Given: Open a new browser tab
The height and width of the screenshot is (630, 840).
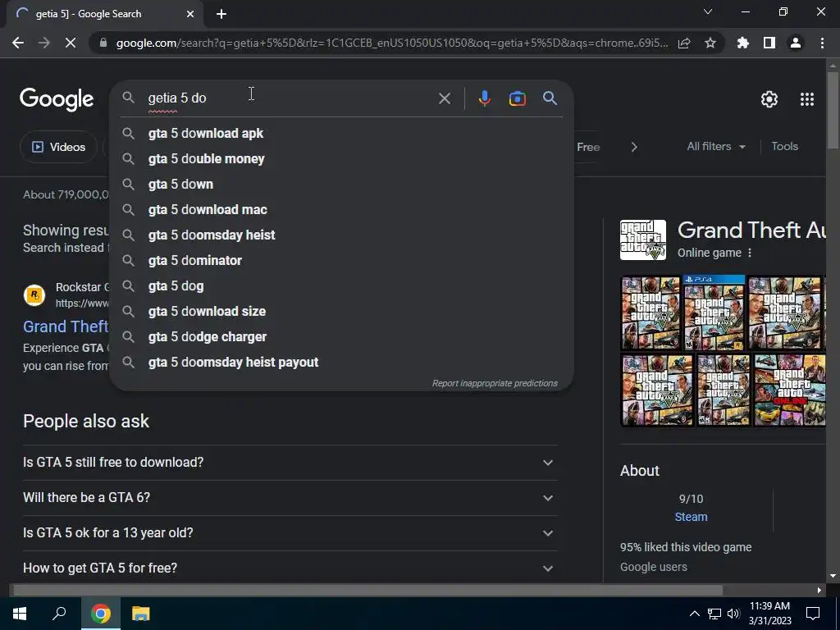Looking at the screenshot, I should [x=221, y=14].
